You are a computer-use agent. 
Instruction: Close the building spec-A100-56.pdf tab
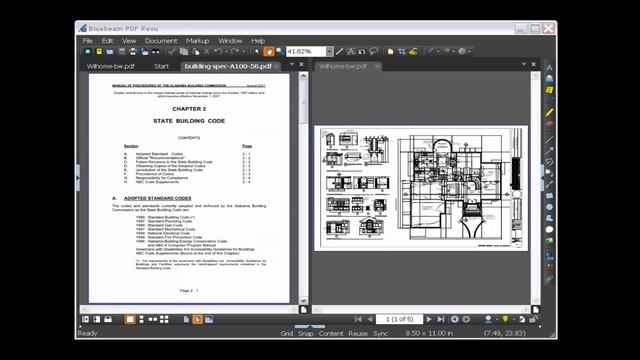pos(277,66)
